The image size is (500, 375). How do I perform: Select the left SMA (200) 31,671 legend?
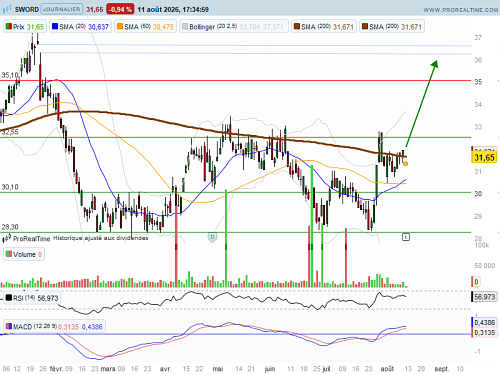[x=324, y=27]
